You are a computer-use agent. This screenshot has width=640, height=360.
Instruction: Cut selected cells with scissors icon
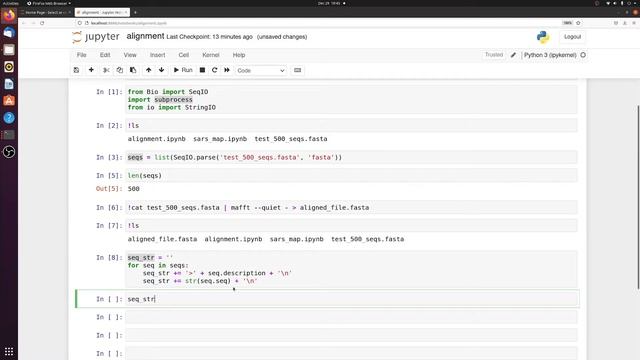[x=106, y=70]
